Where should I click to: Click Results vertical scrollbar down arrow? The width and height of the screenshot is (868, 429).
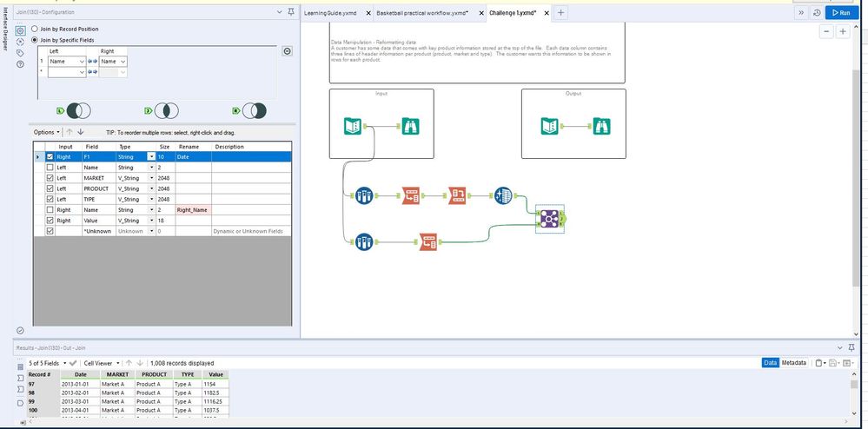click(x=856, y=413)
